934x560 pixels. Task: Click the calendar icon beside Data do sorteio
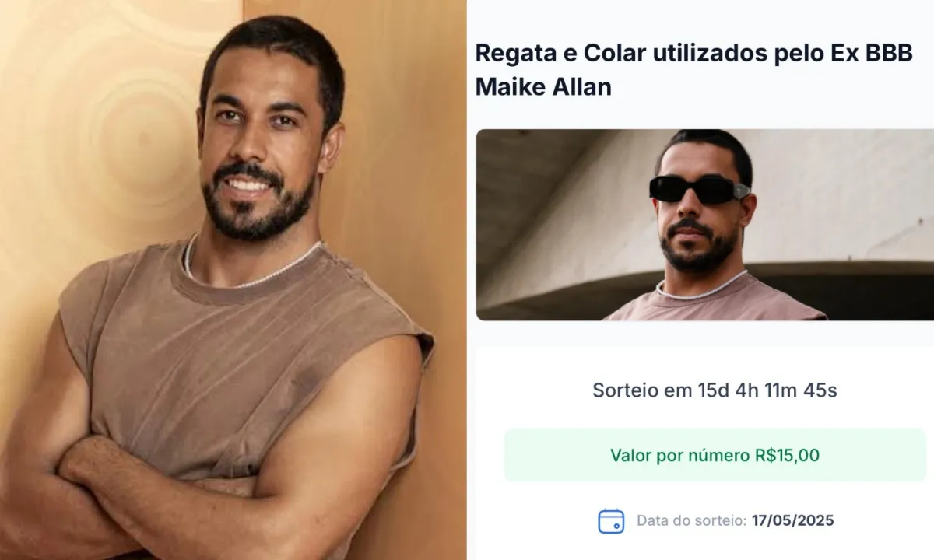pos(611,520)
